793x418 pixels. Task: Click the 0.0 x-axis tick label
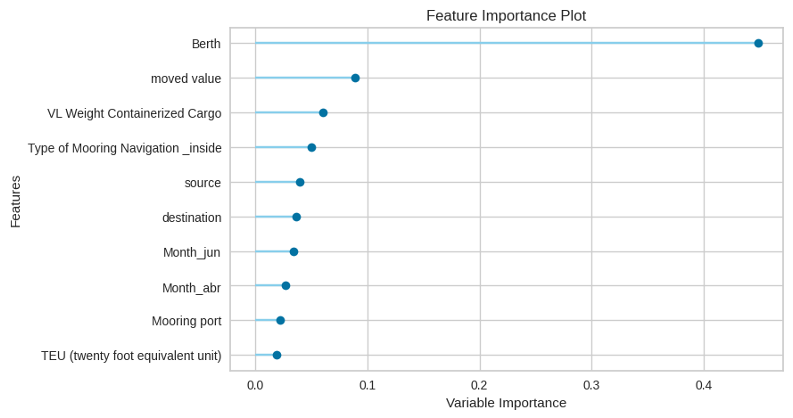click(x=256, y=384)
